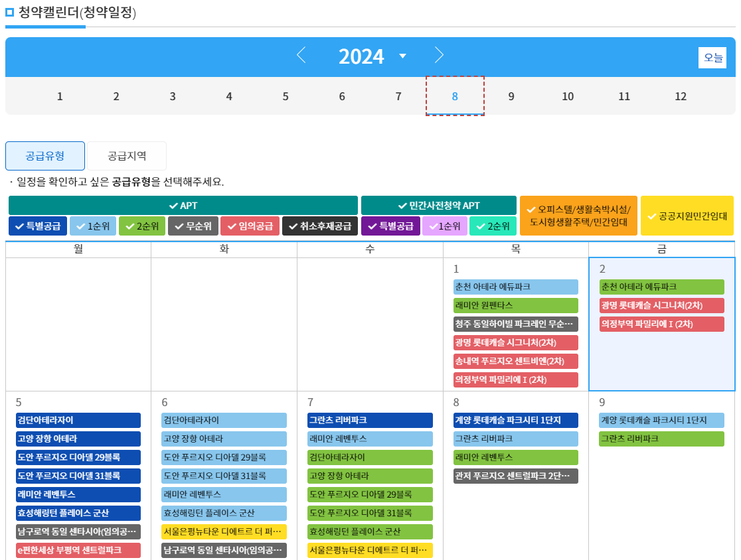
Task: Select month 8 in month strip
Action: click(x=455, y=96)
